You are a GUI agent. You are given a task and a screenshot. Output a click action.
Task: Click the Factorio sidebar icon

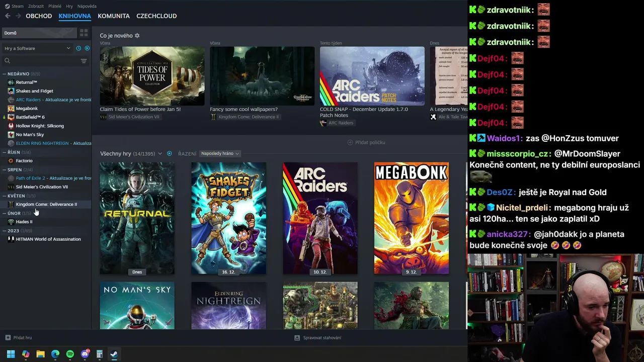tap(11, 160)
